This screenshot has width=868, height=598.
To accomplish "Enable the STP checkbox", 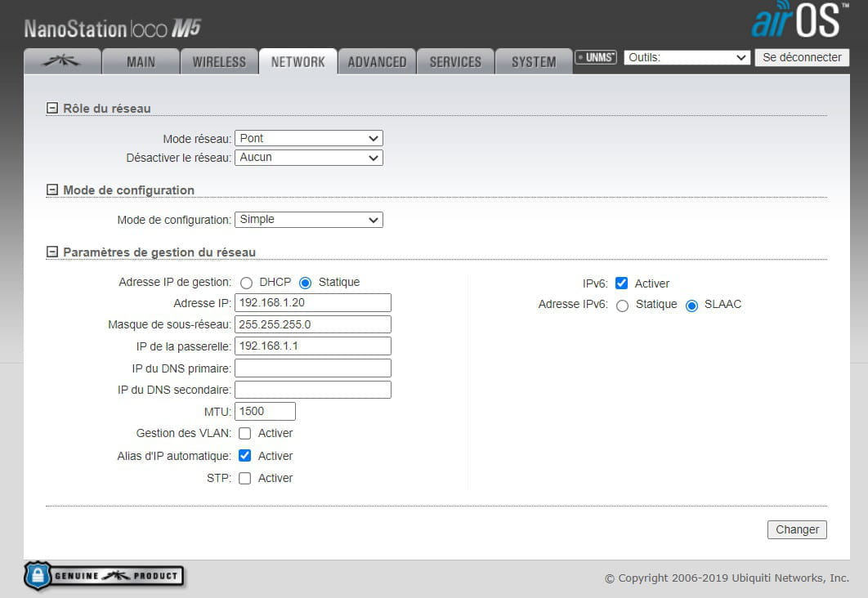I will [244, 478].
